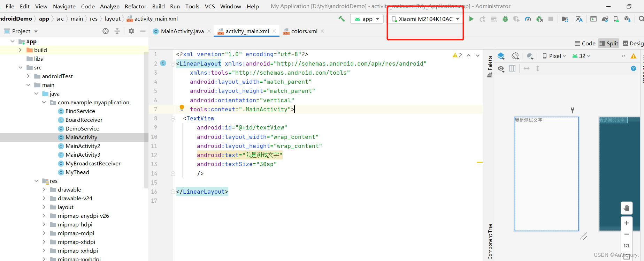Open the Component Tree side panel

pyautogui.click(x=490, y=241)
